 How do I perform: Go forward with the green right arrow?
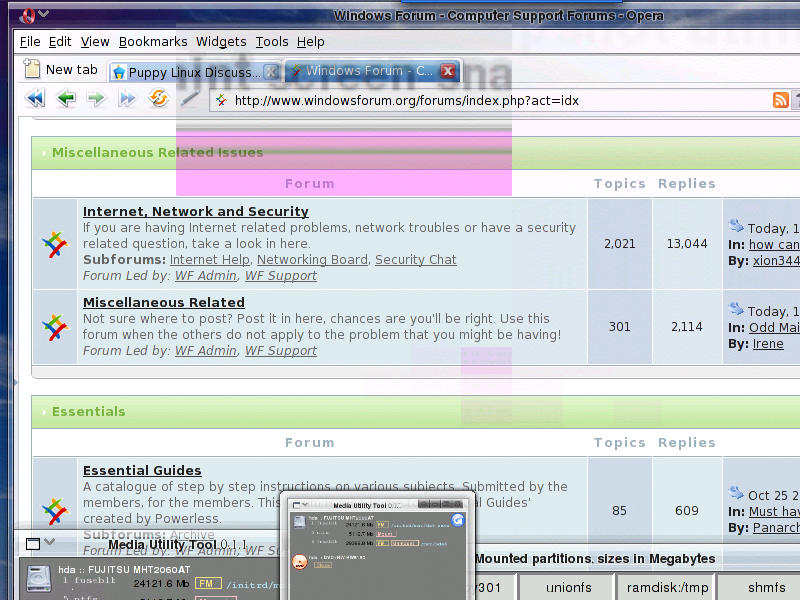[96, 98]
